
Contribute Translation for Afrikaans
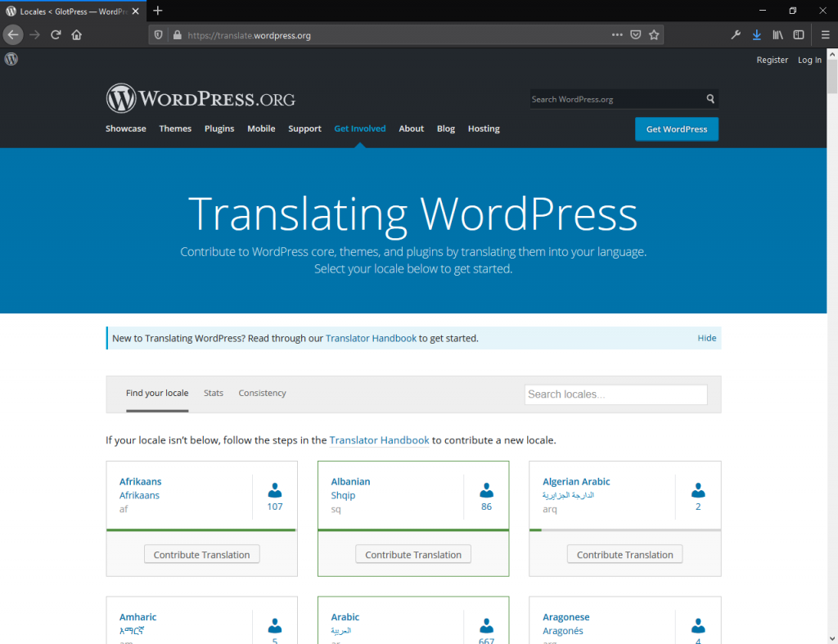201,554
